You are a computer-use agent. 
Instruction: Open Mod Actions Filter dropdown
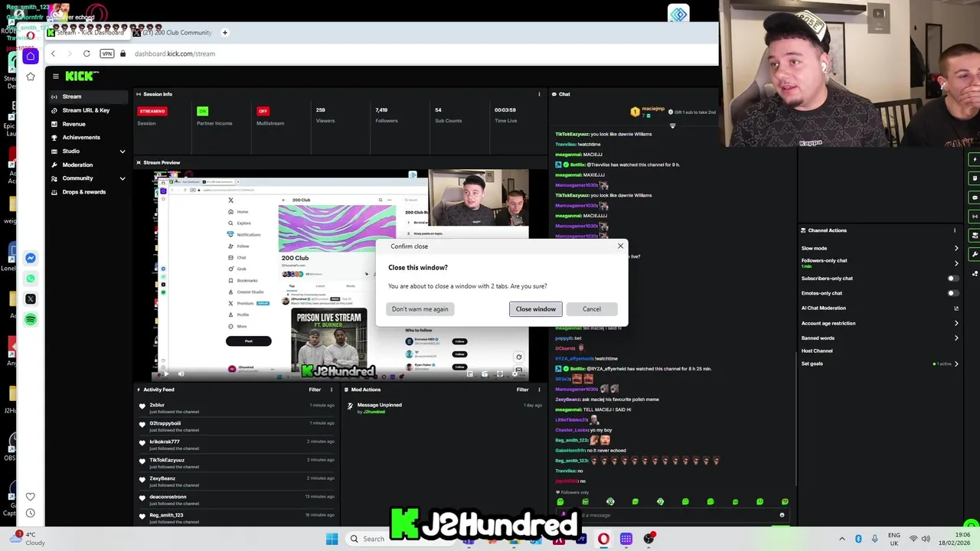522,390
